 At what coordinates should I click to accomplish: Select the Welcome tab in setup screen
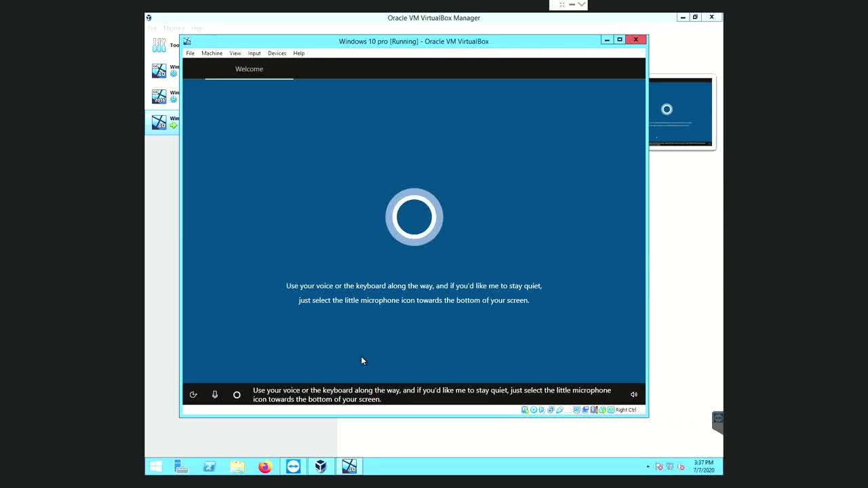(x=249, y=69)
